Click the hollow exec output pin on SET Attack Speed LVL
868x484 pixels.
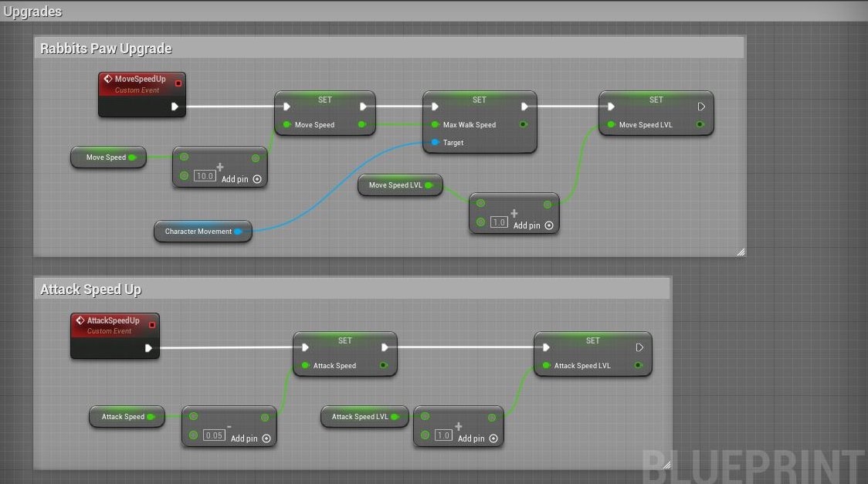(639, 347)
